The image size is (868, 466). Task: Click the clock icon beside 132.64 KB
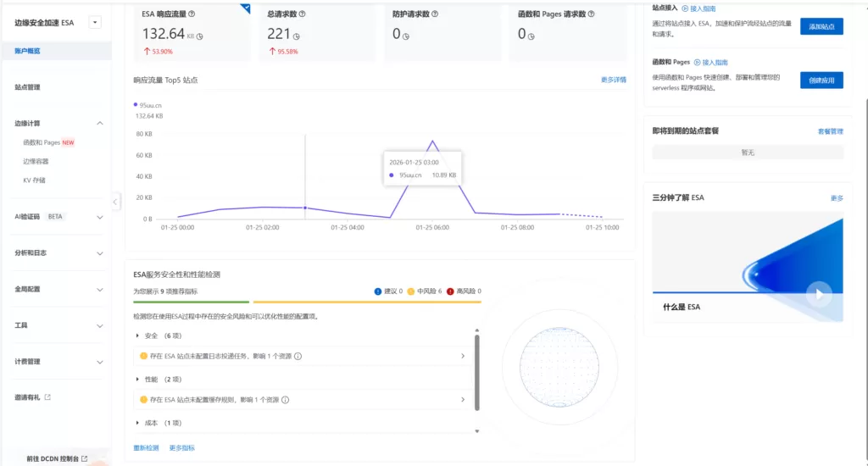200,36
